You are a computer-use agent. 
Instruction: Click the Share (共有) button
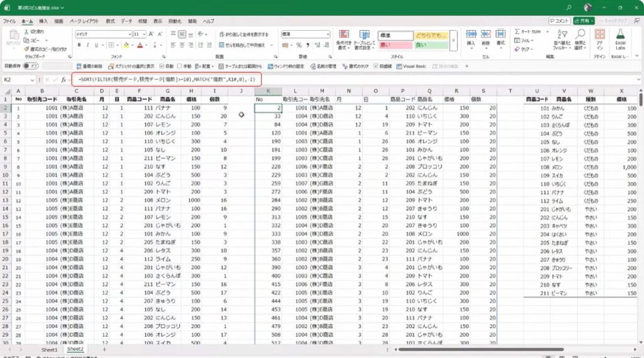pyautogui.click(x=587, y=21)
